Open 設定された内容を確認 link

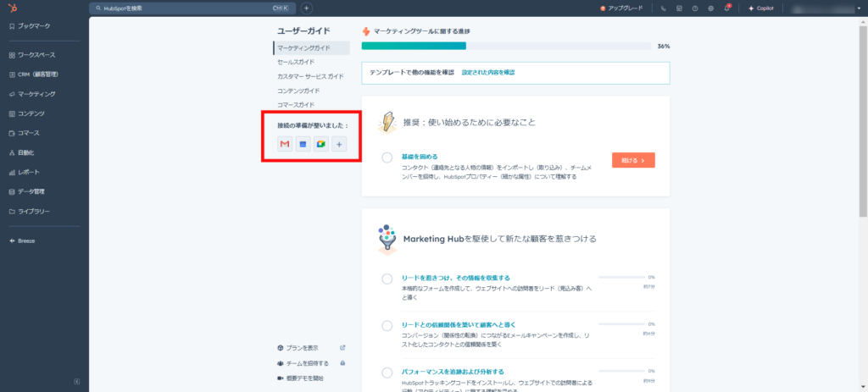(x=488, y=73)
